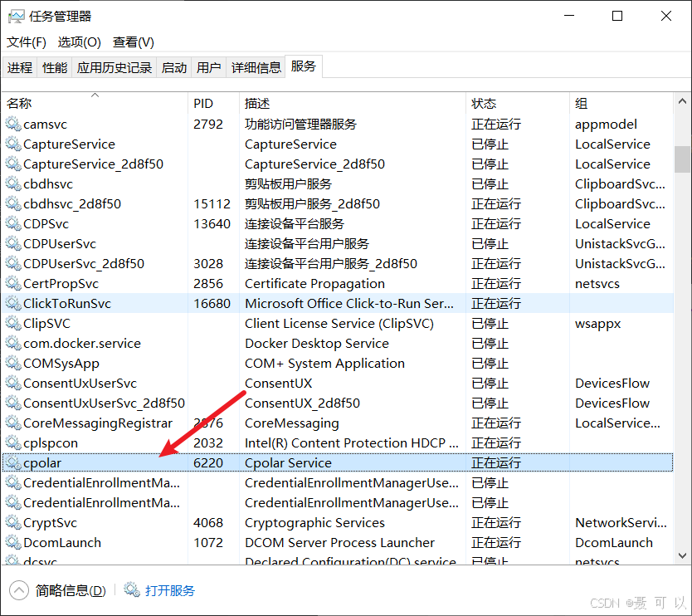
Task: Click the service icon of cpolar
Action: (x=13, y=462)
